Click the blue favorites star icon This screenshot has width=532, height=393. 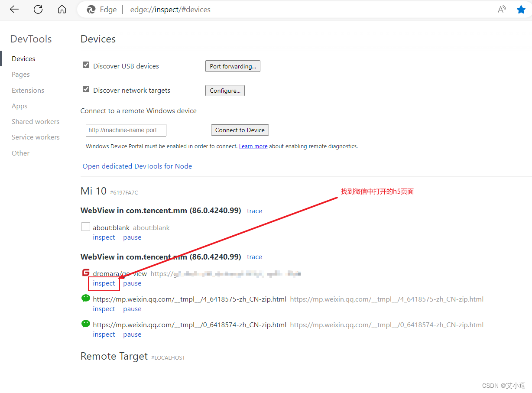pos(521,10)
